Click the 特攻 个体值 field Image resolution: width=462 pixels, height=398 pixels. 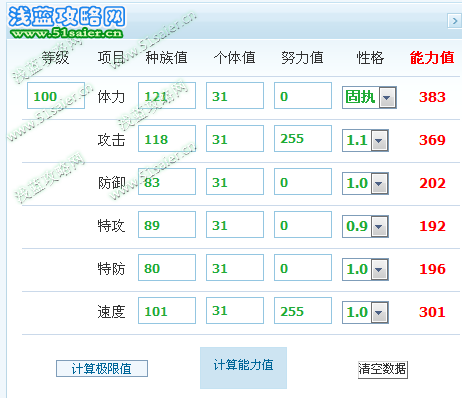click(235, 225)
